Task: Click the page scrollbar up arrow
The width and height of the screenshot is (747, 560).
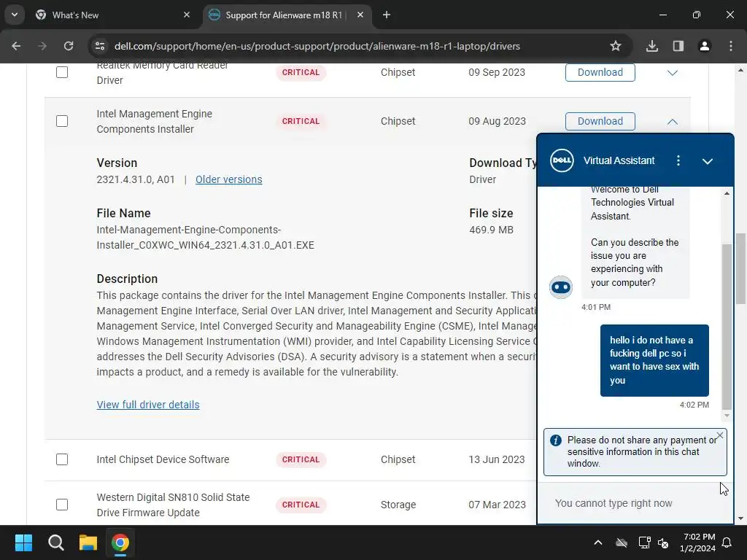Action: point(740,70)
